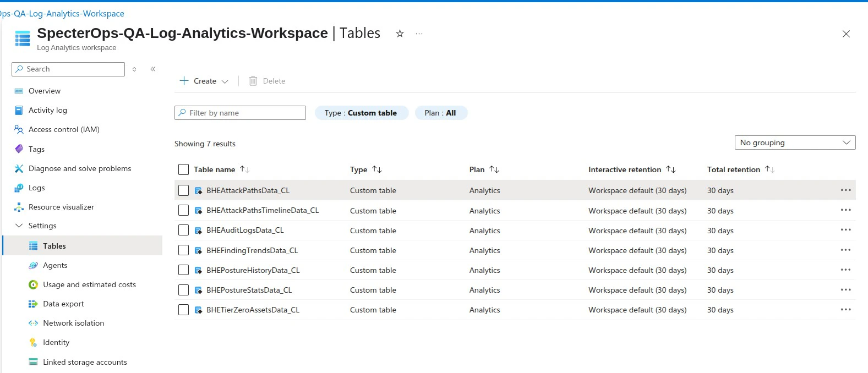Click the Activity log icon

point(19,110)
